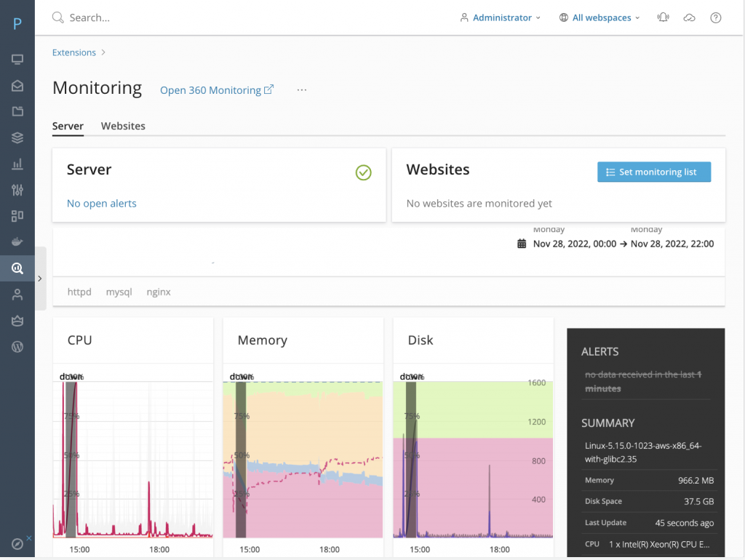Image resolution: width=745 pixels, height=560 pixels.
Task: Click the search magnifier icon
Action: point(58,17)
